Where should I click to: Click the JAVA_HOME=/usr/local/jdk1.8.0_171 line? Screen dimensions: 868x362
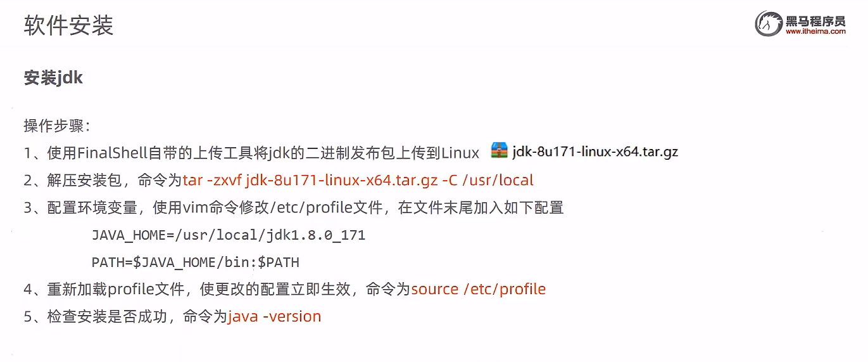(229, 235)
